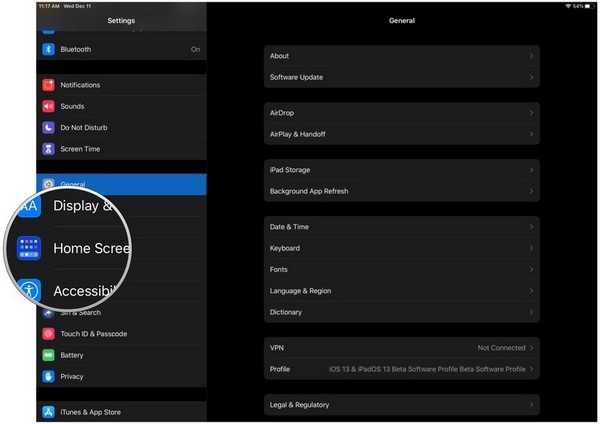Open iPad Storage settings
The image size is (600, 424).
401,170
